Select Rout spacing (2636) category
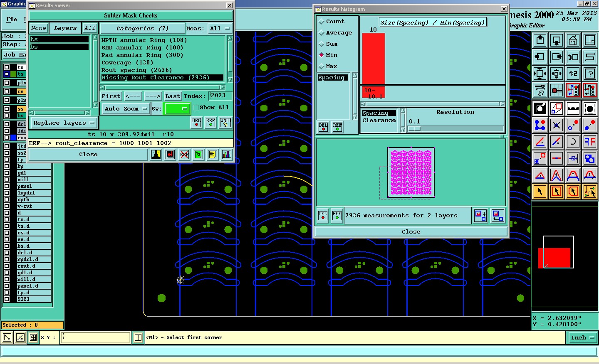Viewport: 599px width, 364px height. 136,70
